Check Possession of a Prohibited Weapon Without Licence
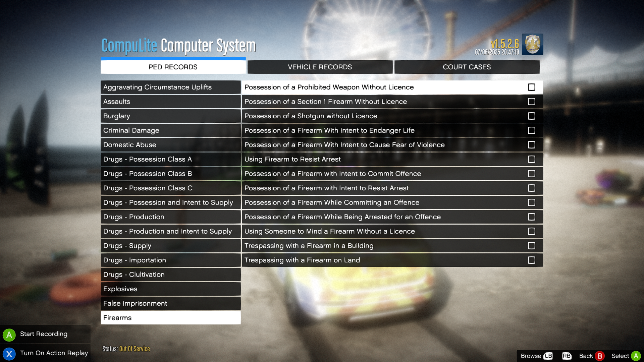The height and width of the screenshot is (362, 644). coord(531,87)
